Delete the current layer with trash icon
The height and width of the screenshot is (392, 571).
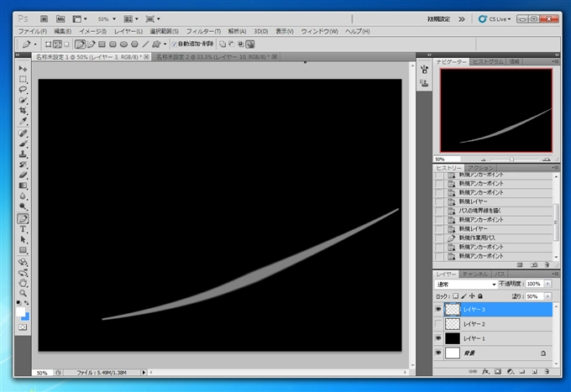[547, 372]
